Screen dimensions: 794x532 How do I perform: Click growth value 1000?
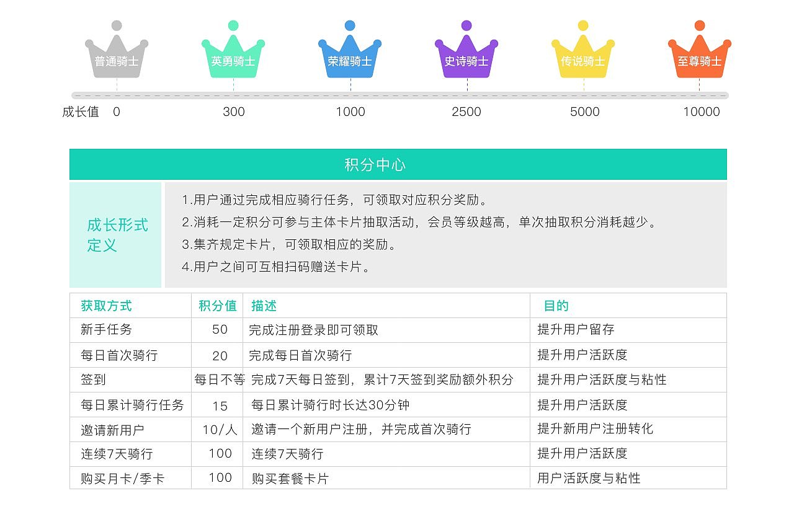click(x=350, y=112)
